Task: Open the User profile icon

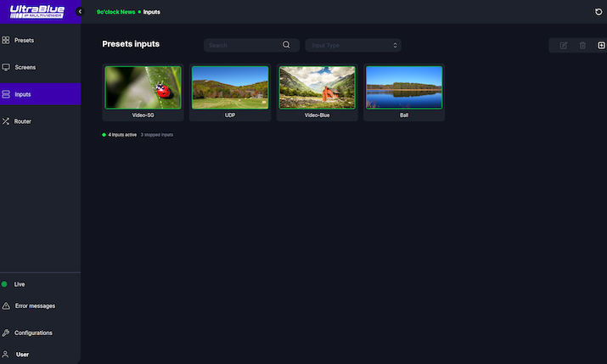Action: pos(6,354)
